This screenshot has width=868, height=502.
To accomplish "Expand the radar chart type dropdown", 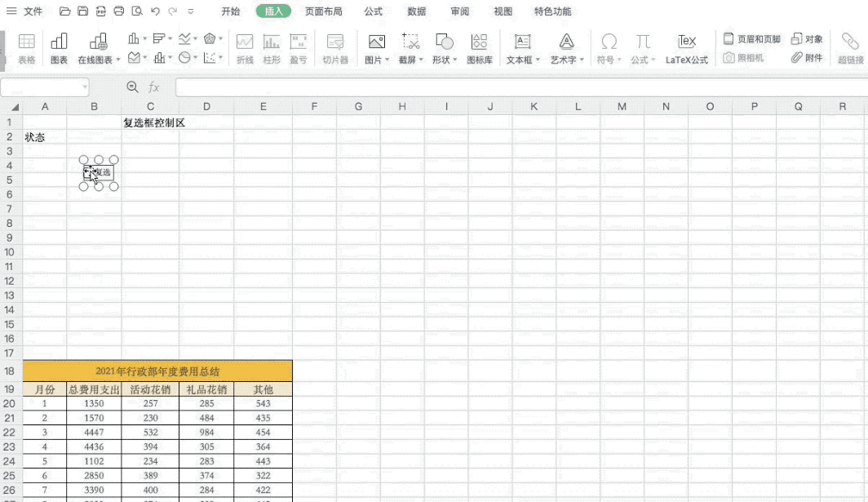I will click(220, 39).
